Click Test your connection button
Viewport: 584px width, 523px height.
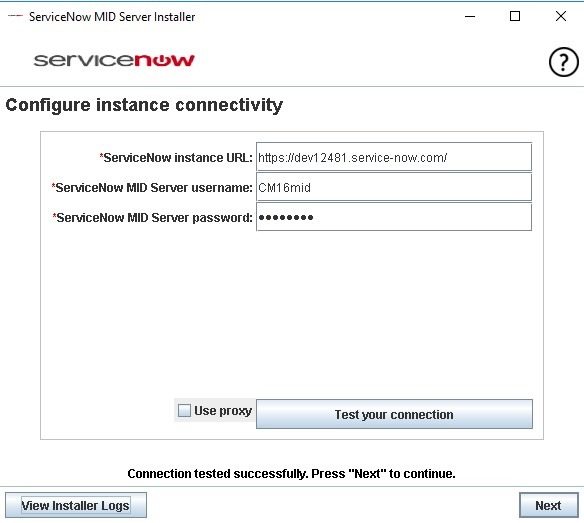(394, 414)
